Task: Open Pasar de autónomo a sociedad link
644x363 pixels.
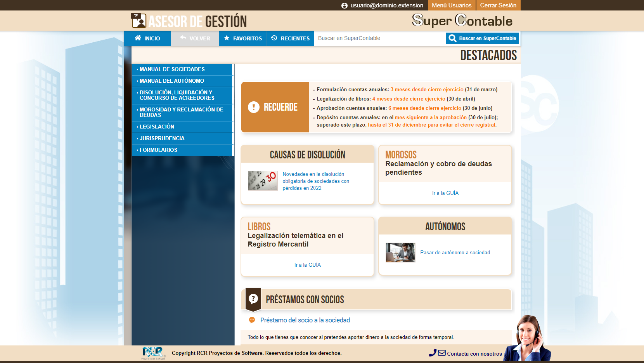Action: [x=455, y=252]
